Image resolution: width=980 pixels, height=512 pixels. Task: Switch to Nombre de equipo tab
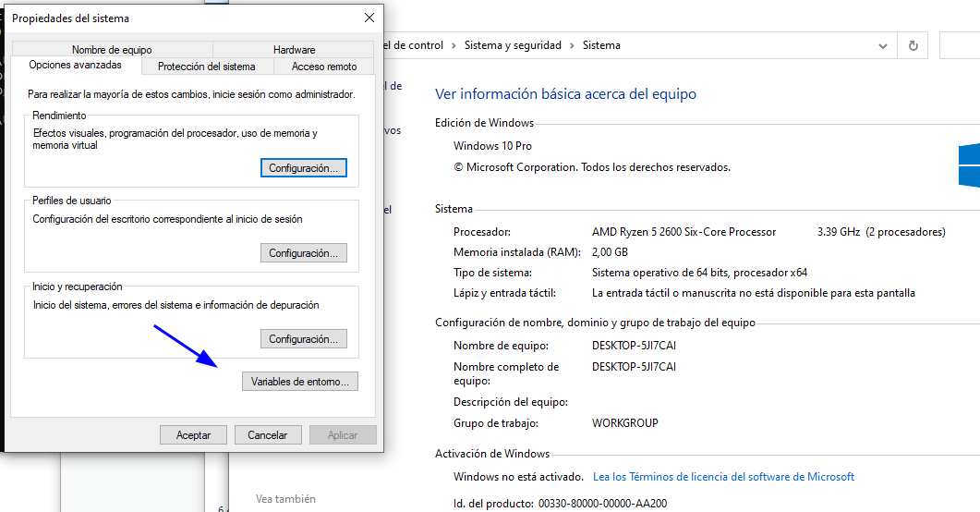tap(112, 49)
